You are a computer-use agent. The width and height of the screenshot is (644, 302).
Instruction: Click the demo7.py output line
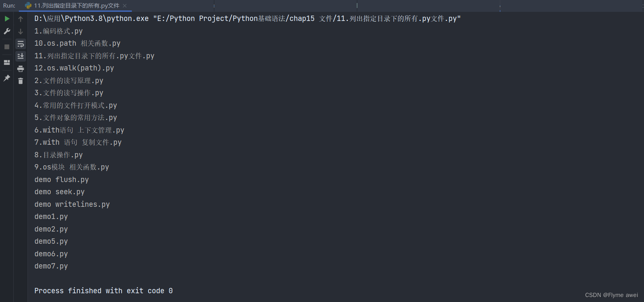[x=51, y=266]
